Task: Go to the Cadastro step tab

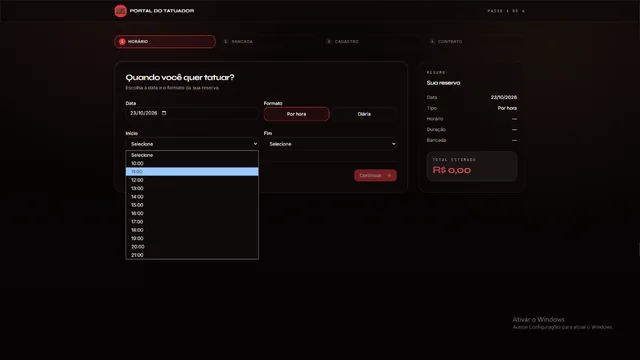Action: pyautogui.click(x=371, y=42)
